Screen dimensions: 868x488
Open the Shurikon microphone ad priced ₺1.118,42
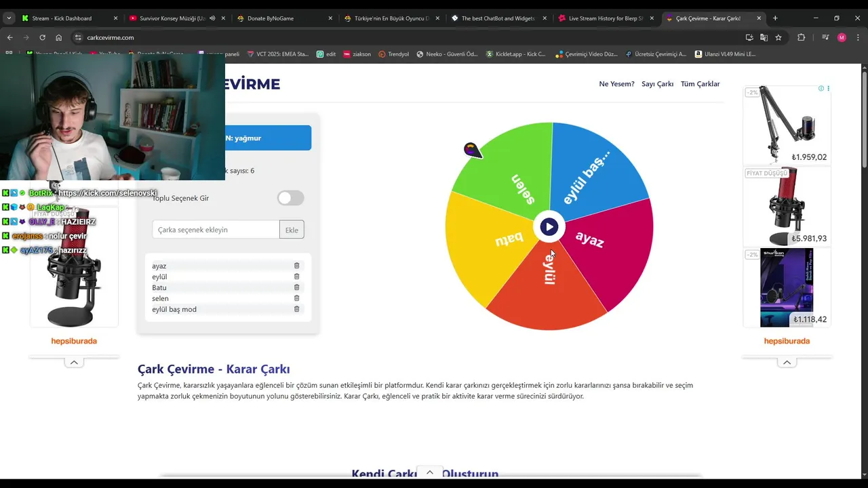(x=787, y=287)
